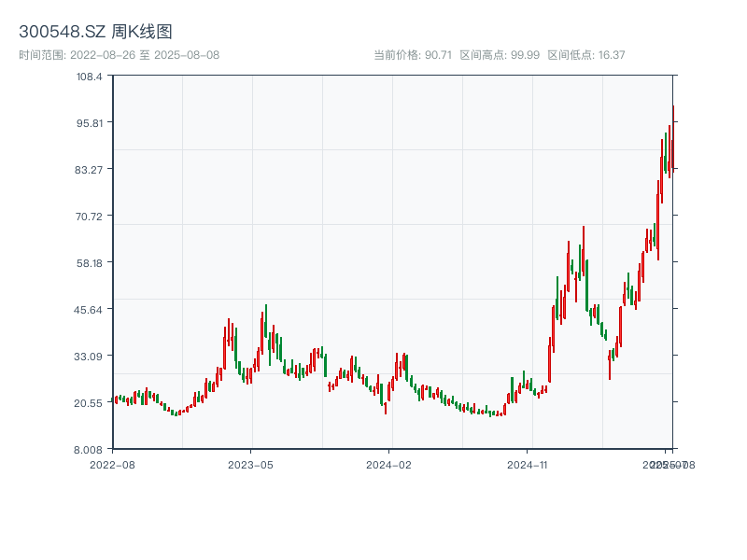Click x-axis label 2024-11

[x=527, y=465]
